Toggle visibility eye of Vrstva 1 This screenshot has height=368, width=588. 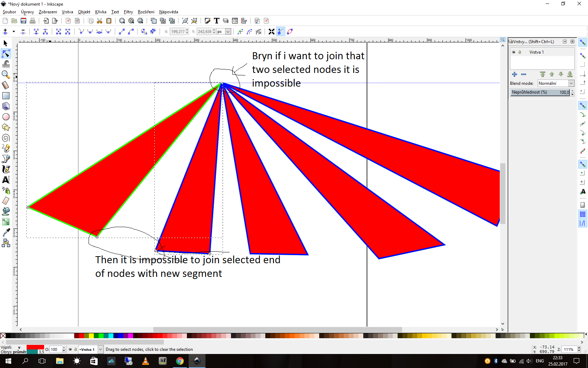click(x=514, y=52)
